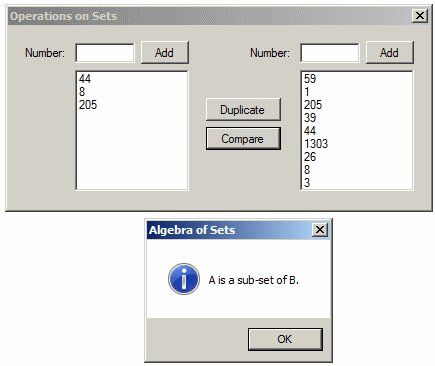Click the Duplicate button
This screenshot has height=366, width=435.
pos(243,110)
